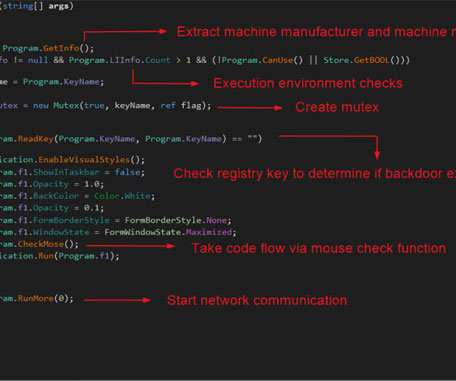
Task: Click the RunMore method call
Action: click(35, 298)
